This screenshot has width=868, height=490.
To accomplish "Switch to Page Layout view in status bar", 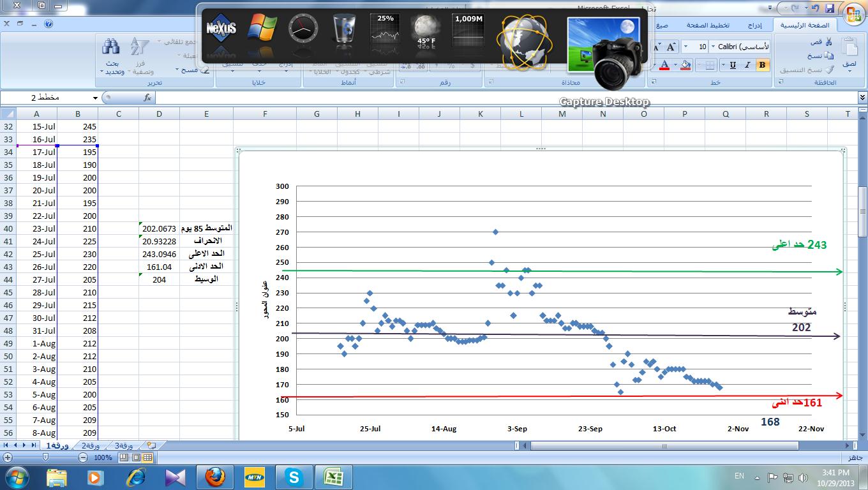I will pos(136,457).
